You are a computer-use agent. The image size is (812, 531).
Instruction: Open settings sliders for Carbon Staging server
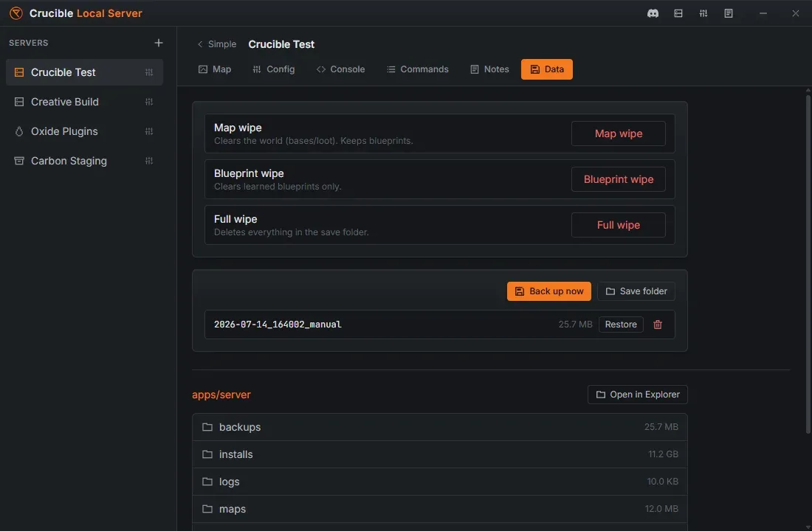coord(149,161)
